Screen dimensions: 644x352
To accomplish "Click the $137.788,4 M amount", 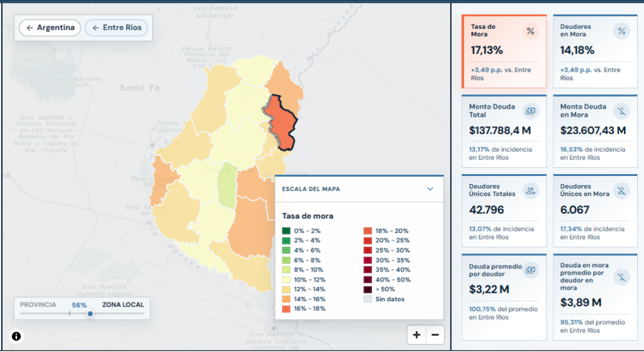I will point(500,131).
